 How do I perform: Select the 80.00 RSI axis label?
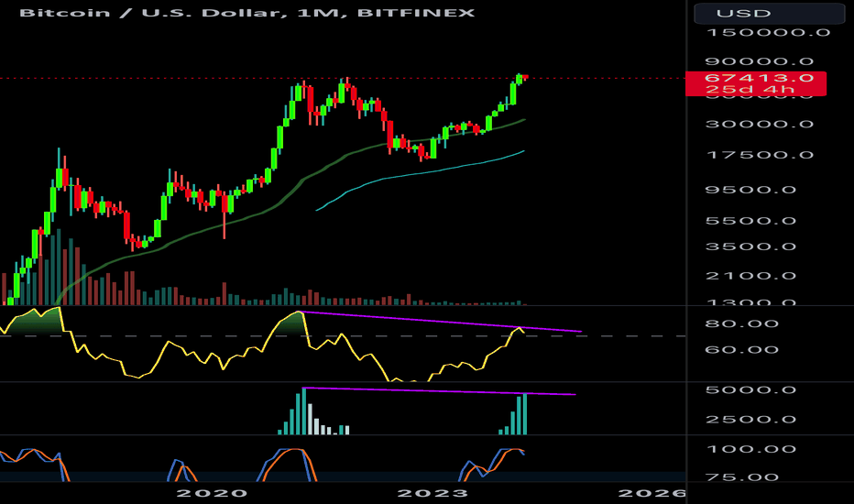(x=741, y=323)
